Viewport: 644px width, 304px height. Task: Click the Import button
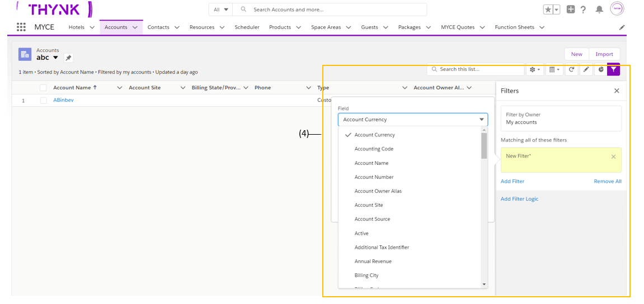point(604,54)
